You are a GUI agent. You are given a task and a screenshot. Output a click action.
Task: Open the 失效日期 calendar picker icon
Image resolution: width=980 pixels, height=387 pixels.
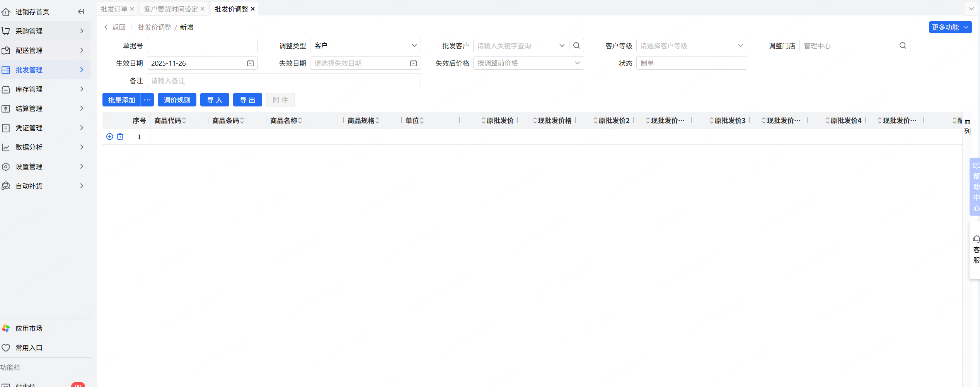[414, 63]
